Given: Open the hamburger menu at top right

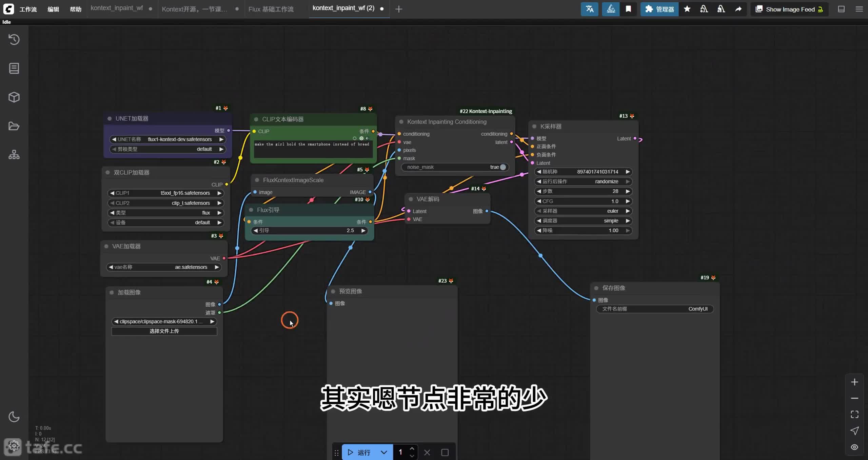Looking at the screenshot, I should click(859, 9).
